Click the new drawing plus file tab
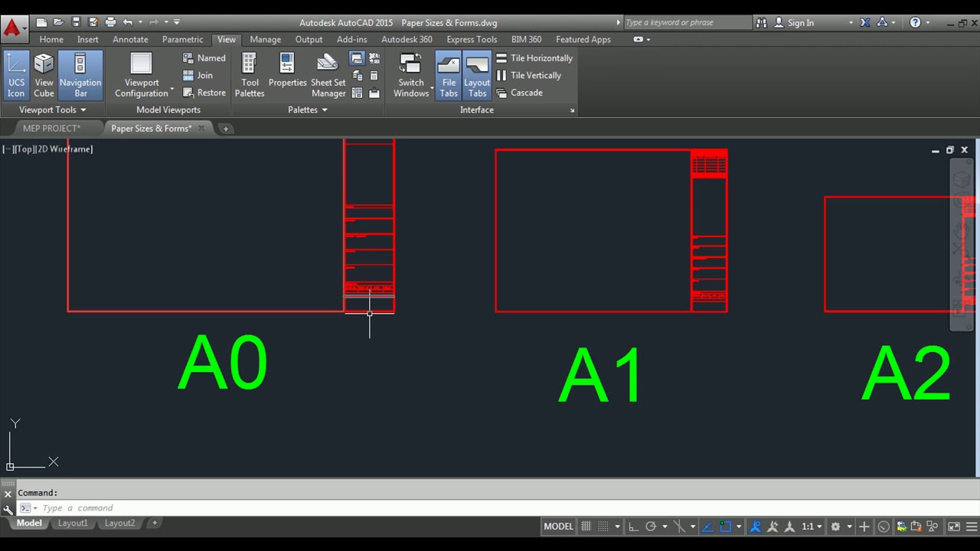Viewport: 980px width, 551px height. (x=225, y=129)
